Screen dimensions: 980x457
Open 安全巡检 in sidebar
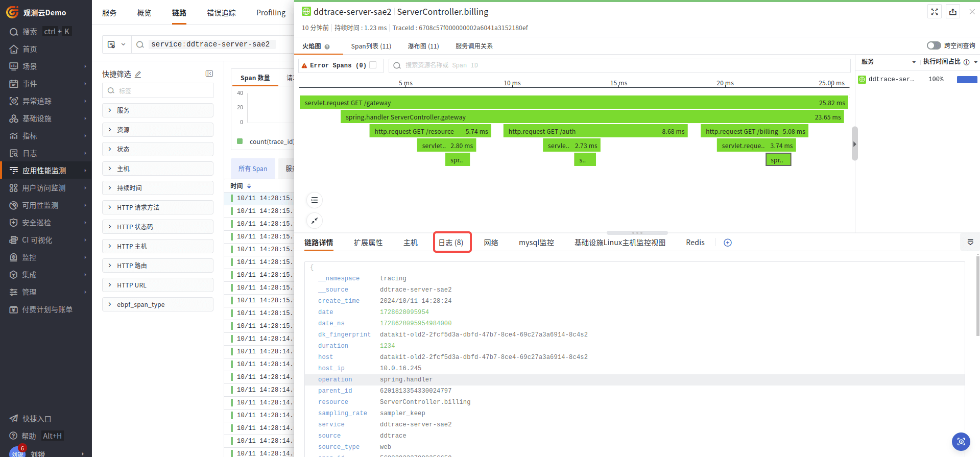tap(46, 223)
